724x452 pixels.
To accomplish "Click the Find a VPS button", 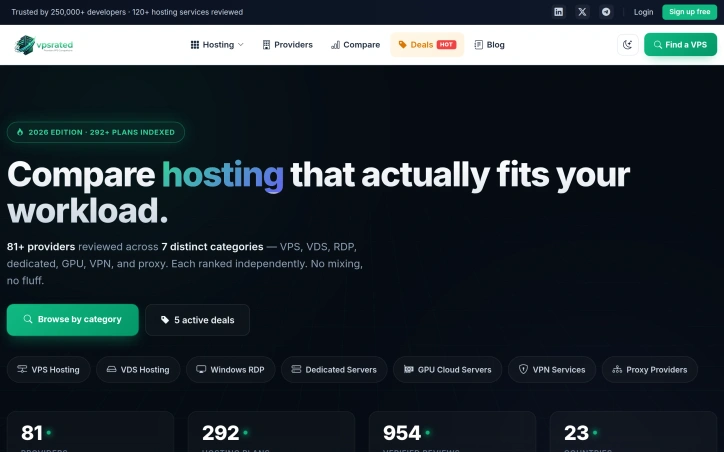I will coord(680,45).
